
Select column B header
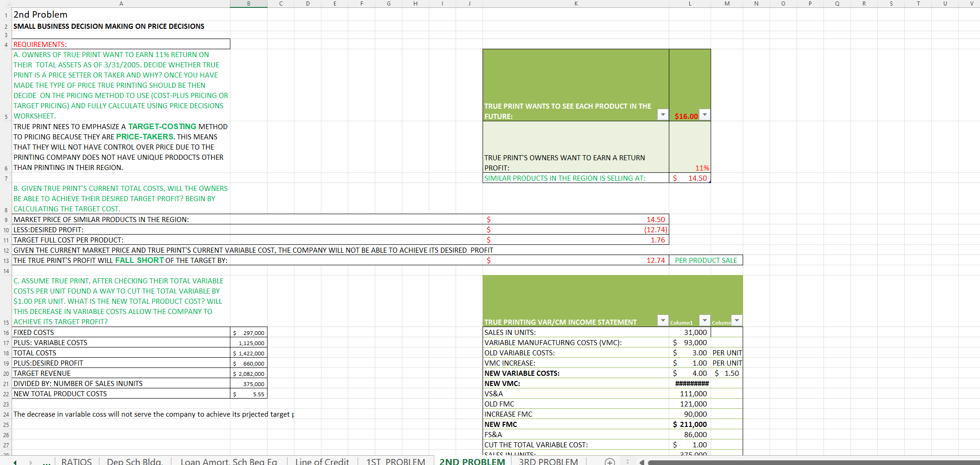(x=248, y=4)
